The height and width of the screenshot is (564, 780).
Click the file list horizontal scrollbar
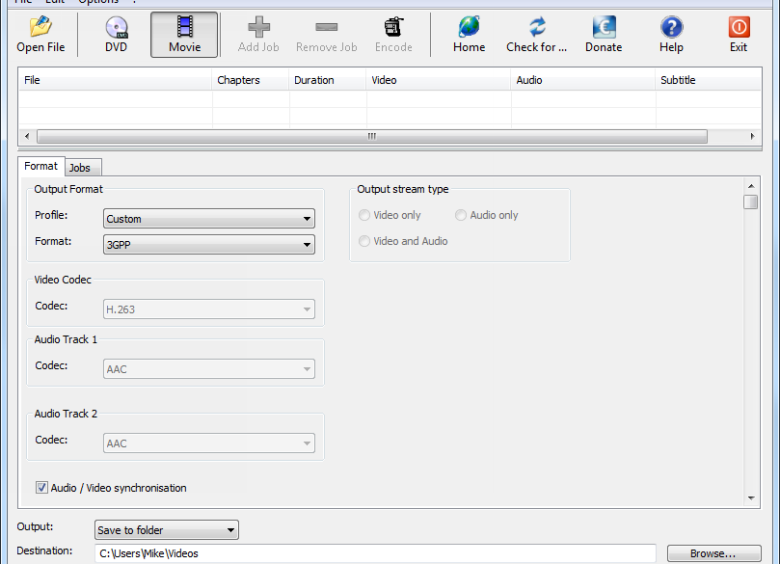[371, 136]
